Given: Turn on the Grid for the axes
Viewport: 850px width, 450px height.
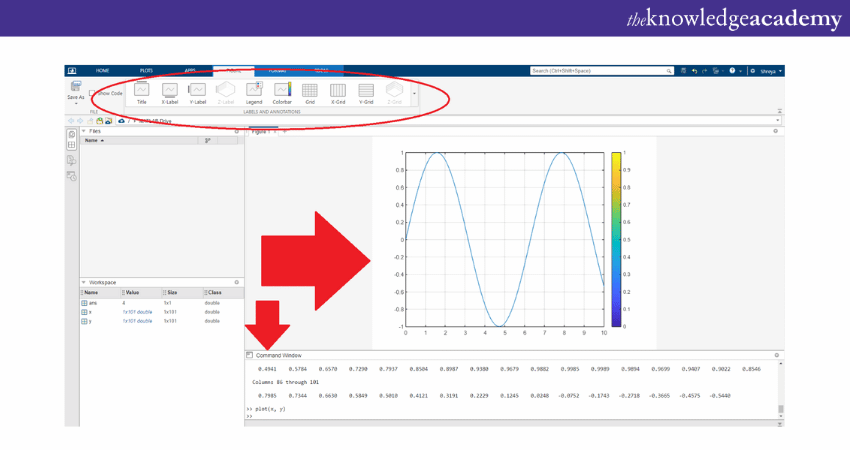Looking at the screenshot, I should [310, 91].
